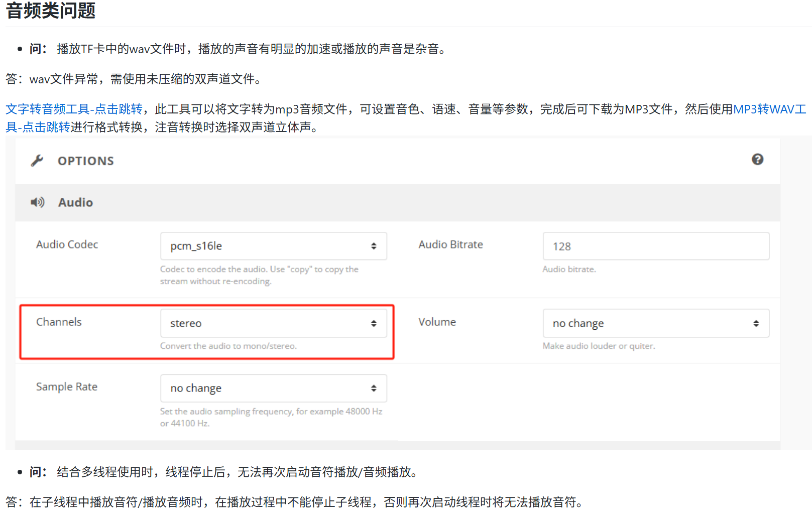Select the Audio section title
The width and height of the screenshot is (812, 518).
click(75, 202)
